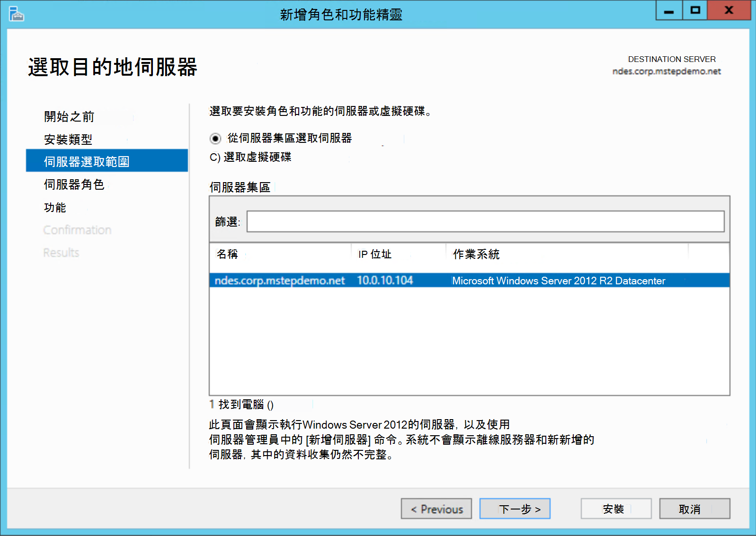Image resolution: width=756 pixels, height=536 pixels.
Task: Select the ndes.corp.mstepdemo.net server row
Action: (469, 281)
